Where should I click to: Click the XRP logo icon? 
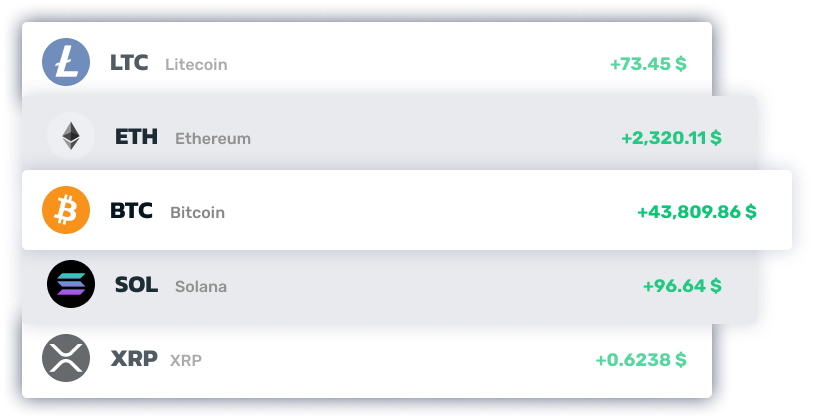pos(66,358)
